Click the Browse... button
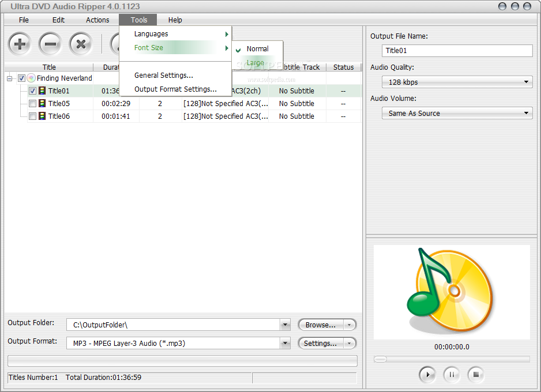Viewport: 541px width, 392px height. tap(321, 325)
